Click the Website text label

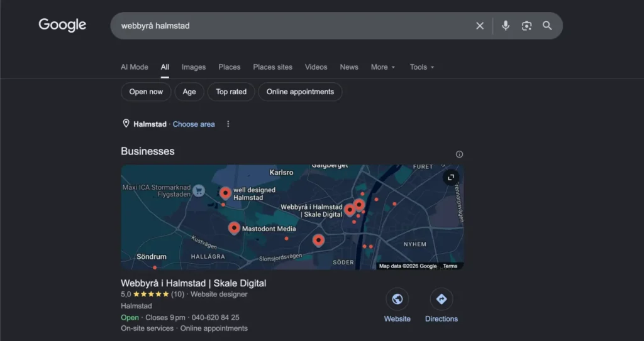coord(397,319)
